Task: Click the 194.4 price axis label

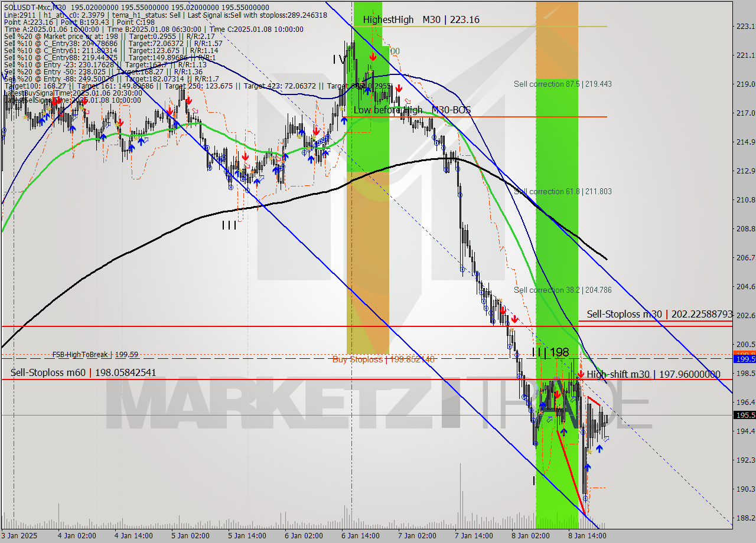Action: pyautogui.click(x=745, y=431)
